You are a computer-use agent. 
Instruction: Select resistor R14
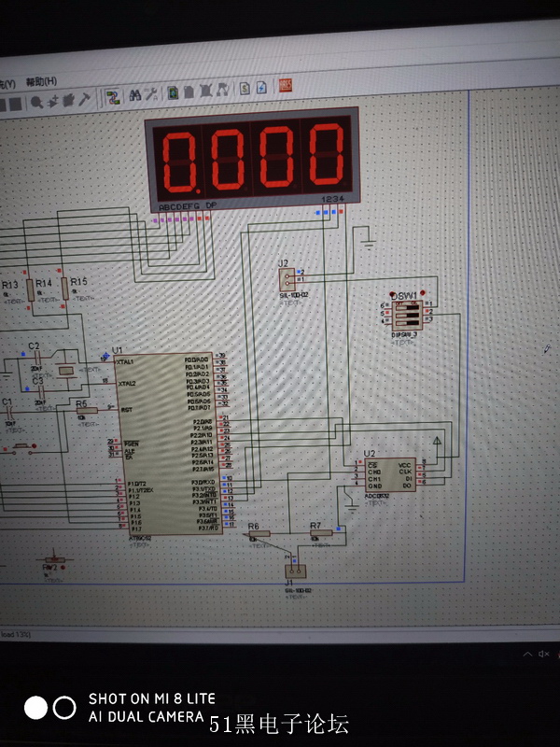(31, 290)
